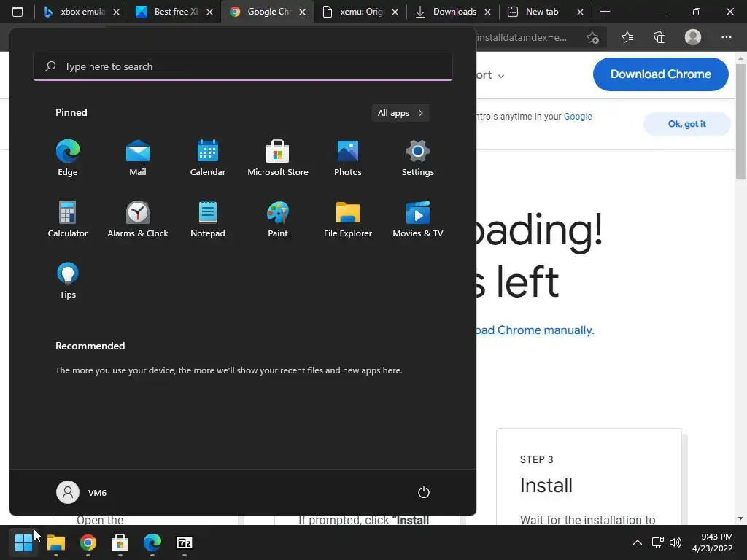747x560 pixels.
Task: Switch to the Best free Xbox tab
Action: (x=175, y=12)
